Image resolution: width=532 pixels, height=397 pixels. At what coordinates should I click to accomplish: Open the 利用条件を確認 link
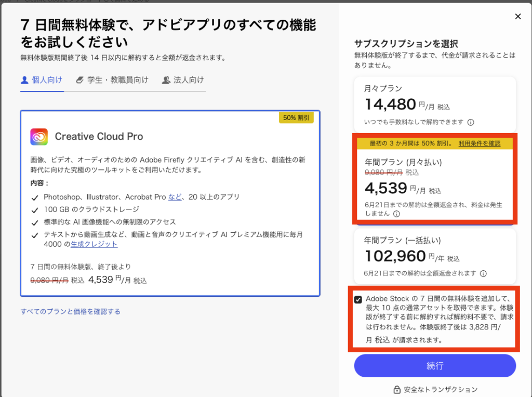480,143
